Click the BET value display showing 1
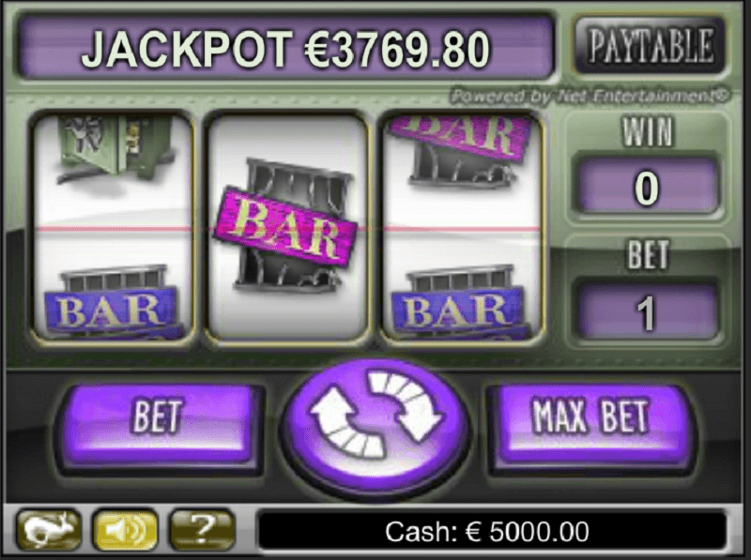 tap(647, 312)
